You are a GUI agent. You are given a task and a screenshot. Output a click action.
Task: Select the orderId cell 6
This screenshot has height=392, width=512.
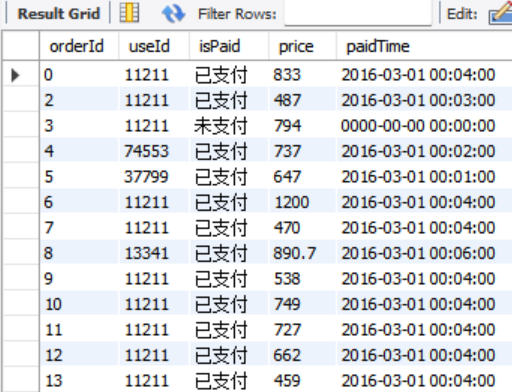(79, 202)
